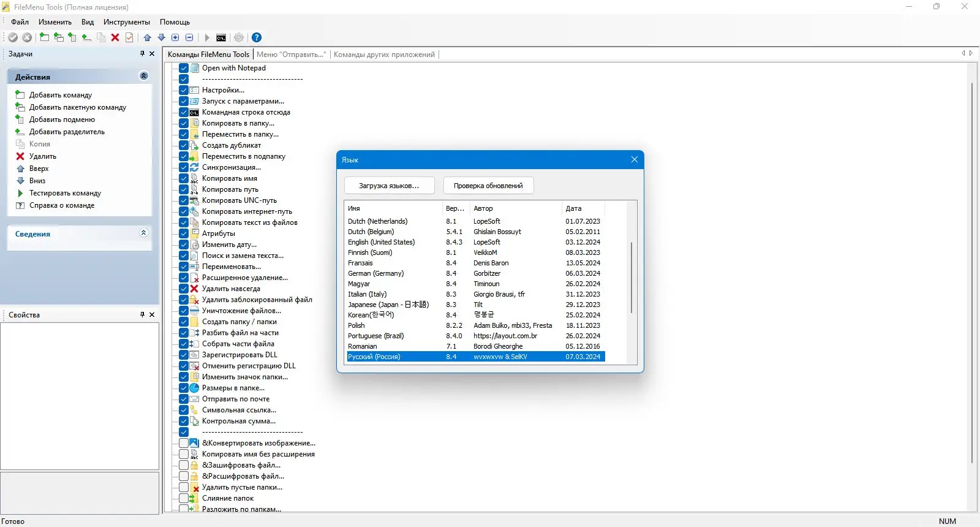
Task: Click the Add batch command toolbar icon
Action: click(58, 37)
